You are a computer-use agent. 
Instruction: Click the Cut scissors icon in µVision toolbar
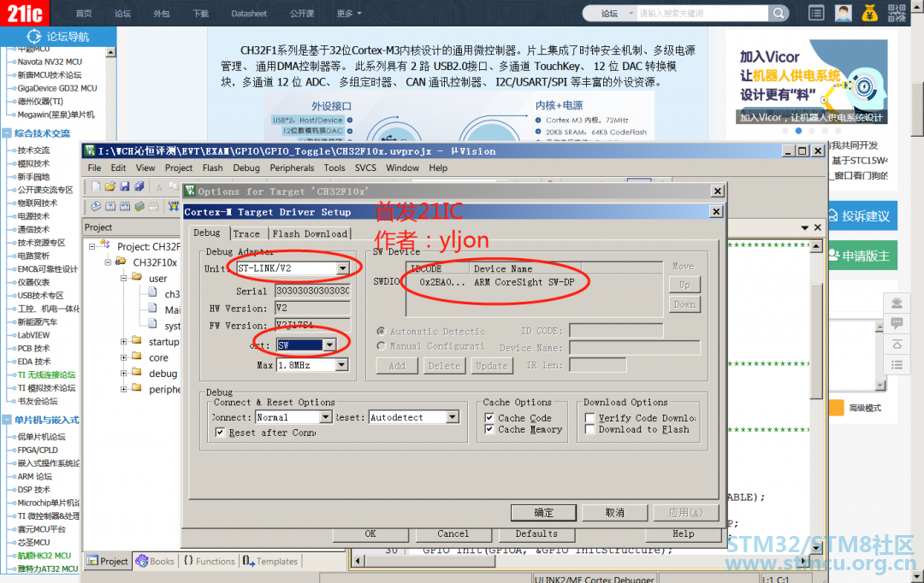tap(159, 186)
